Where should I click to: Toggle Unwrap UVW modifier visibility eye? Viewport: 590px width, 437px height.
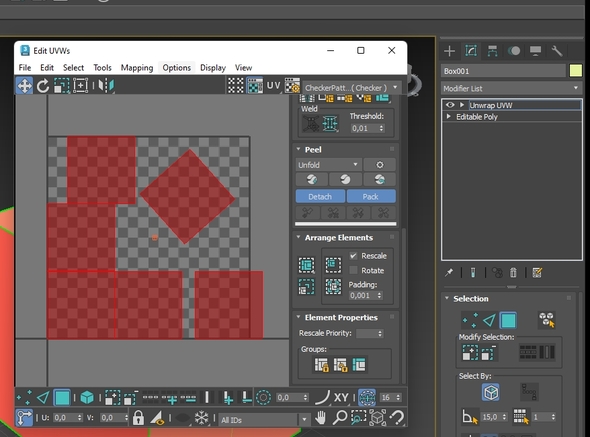pos(450,105)
